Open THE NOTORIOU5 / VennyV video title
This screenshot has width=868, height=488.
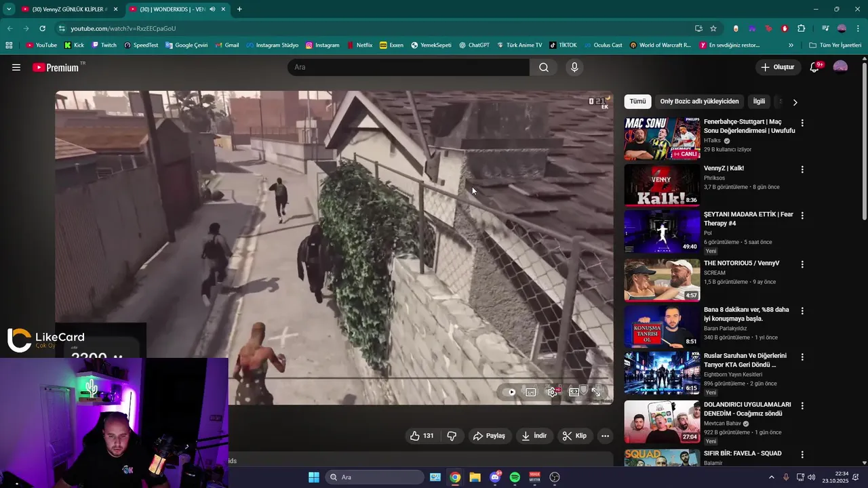(741, 263)
